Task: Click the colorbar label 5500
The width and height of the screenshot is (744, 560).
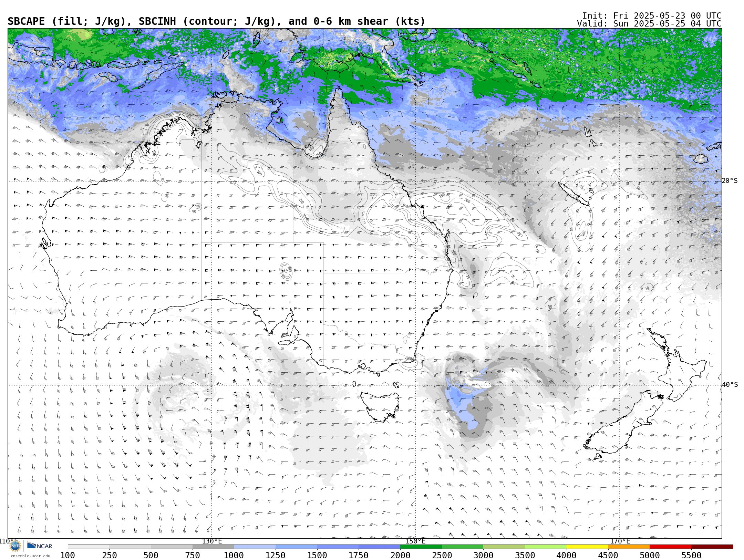Action: coord(691,556)
